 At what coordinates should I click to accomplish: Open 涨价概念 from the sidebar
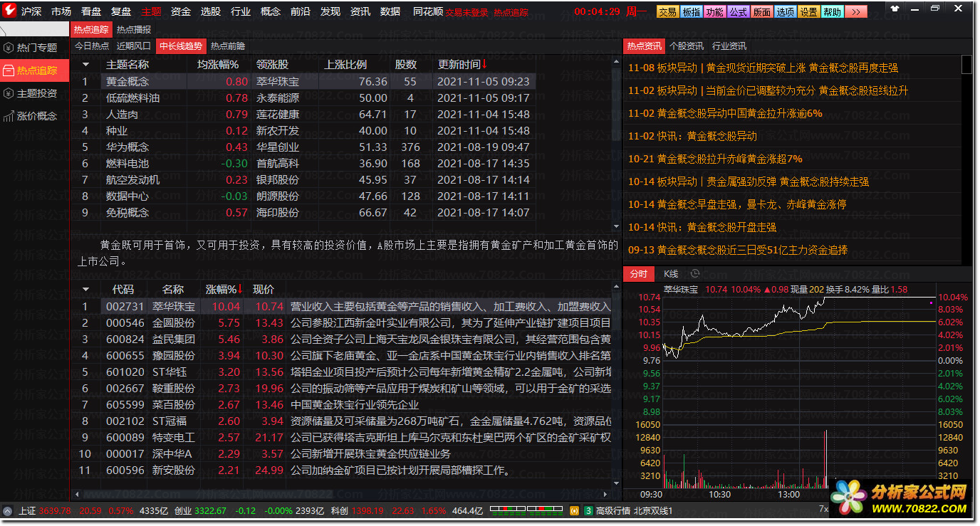36,116
